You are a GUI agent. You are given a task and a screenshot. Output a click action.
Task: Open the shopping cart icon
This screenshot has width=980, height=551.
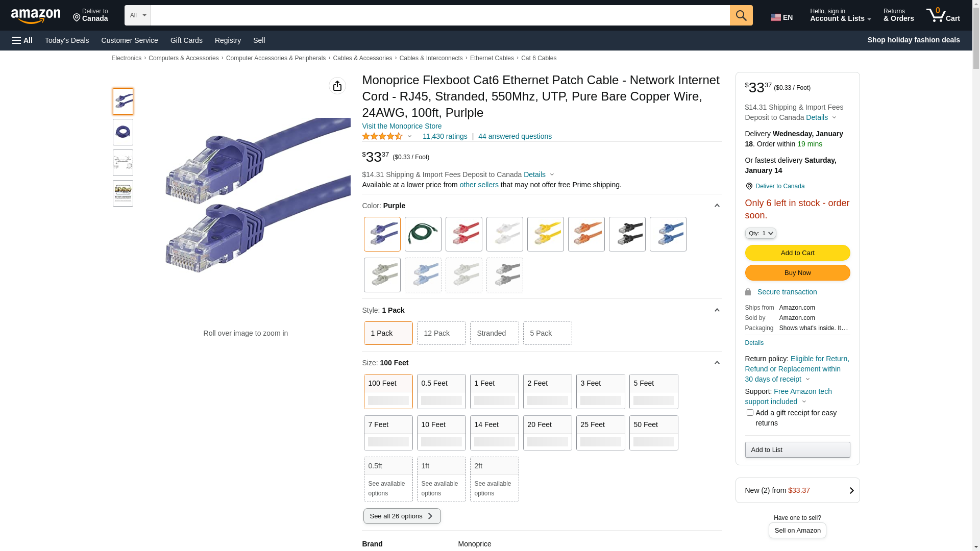[x=942, y=15]
